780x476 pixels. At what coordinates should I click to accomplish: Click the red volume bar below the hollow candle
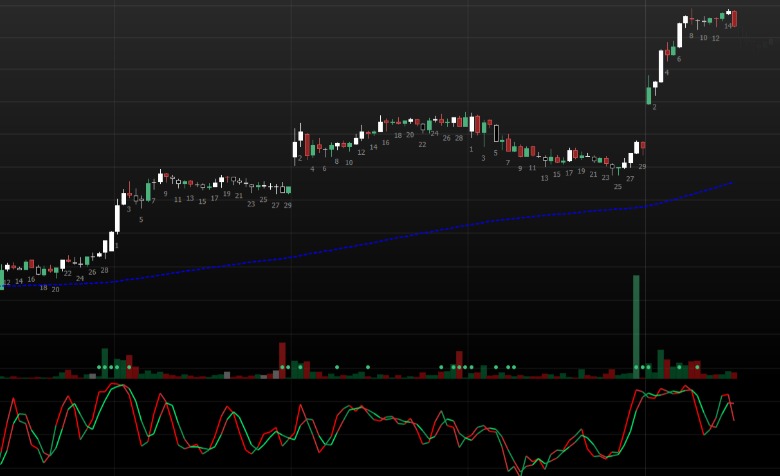pyautogui.click(x=496, y=376)
